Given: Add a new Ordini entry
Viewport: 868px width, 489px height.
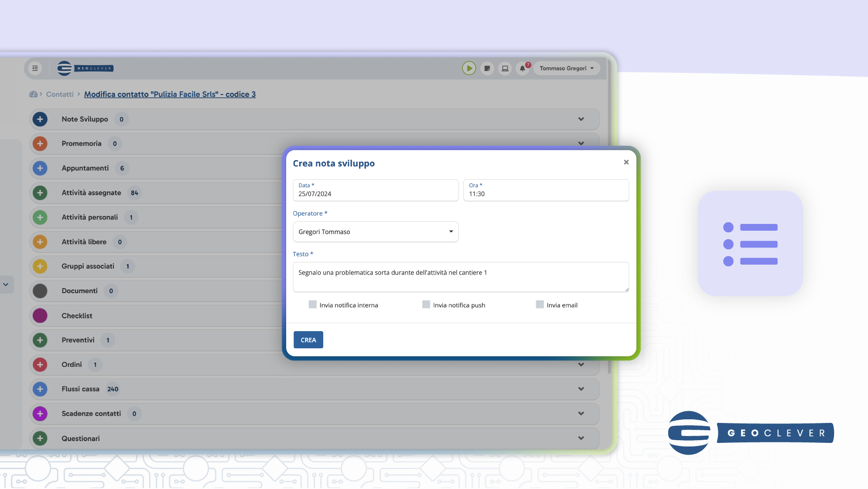Looking at the screenshot, I should [x=40, y=365].
